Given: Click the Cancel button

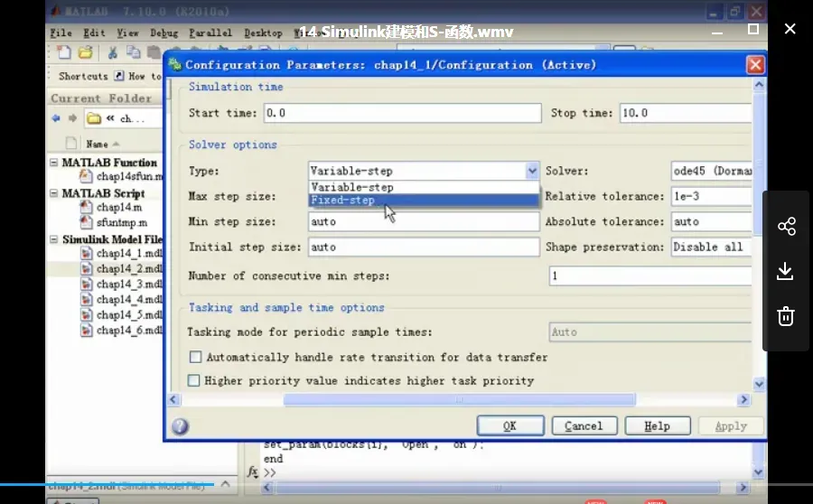Looking at the screenshot, I should click(x=584, y=425).
